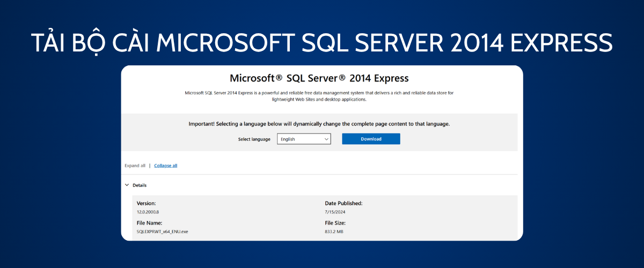Image resolution: width=644 pixels, height=268 pixels.
Task: Click the File Name: label
Action: (x=150, y=223)
